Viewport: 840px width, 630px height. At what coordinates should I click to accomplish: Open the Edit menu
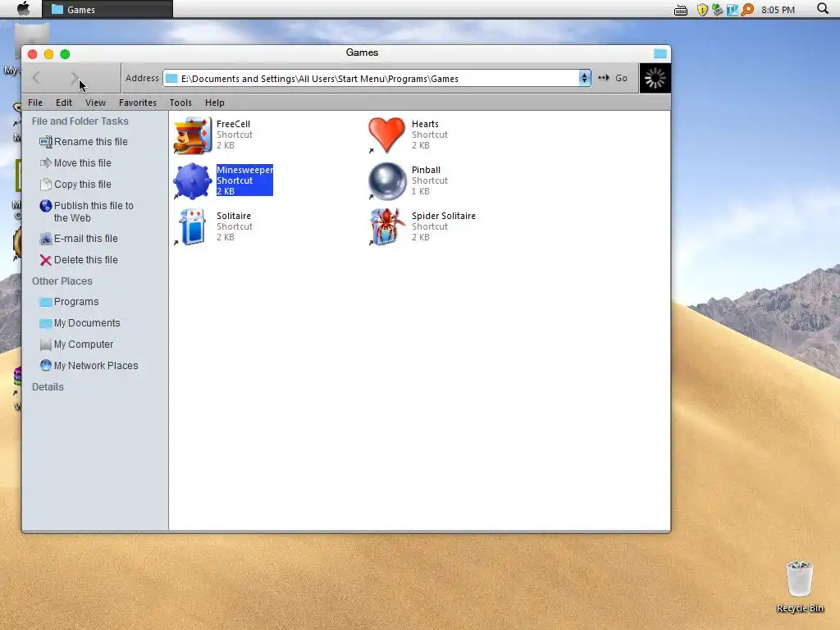point(64,103)
